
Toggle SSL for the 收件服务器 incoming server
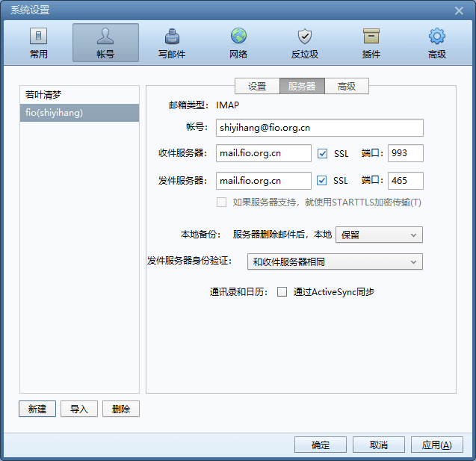[x=323, y=154]
